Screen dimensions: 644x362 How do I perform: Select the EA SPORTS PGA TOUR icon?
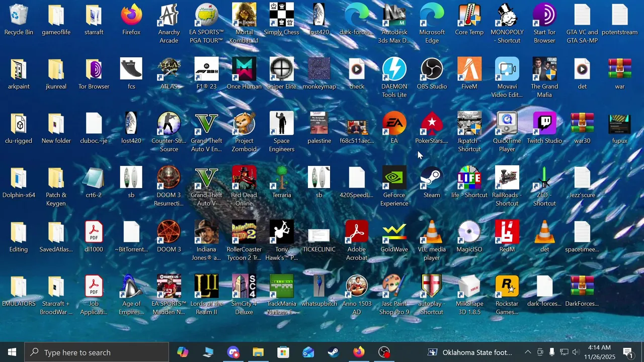206,24
